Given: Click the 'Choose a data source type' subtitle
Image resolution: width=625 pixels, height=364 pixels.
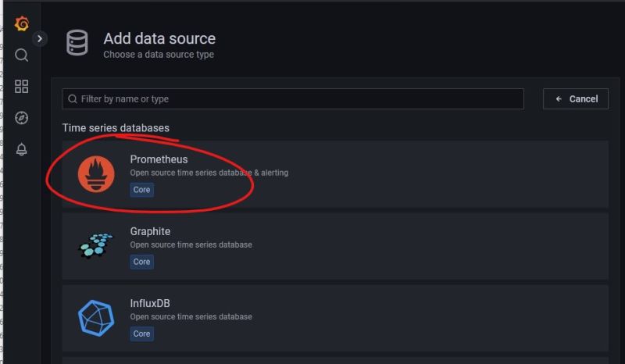Looking at the screenshot, I should pyautogui.click(x=159, y=55).
